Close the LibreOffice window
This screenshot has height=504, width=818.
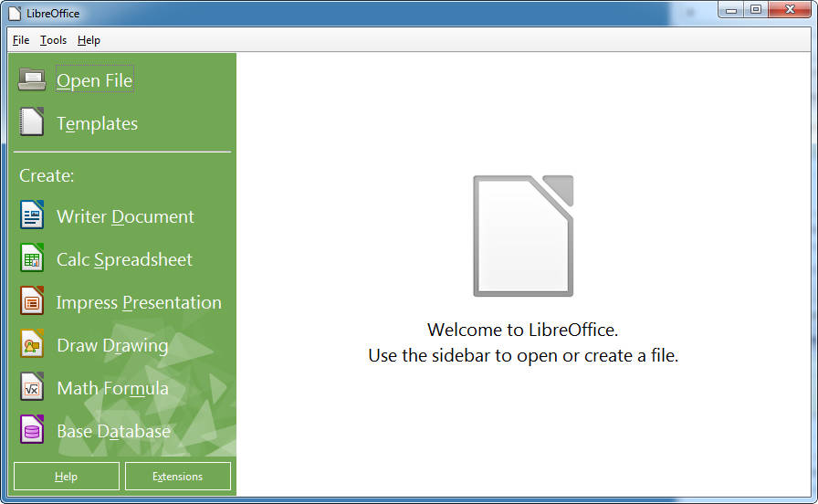790,9
